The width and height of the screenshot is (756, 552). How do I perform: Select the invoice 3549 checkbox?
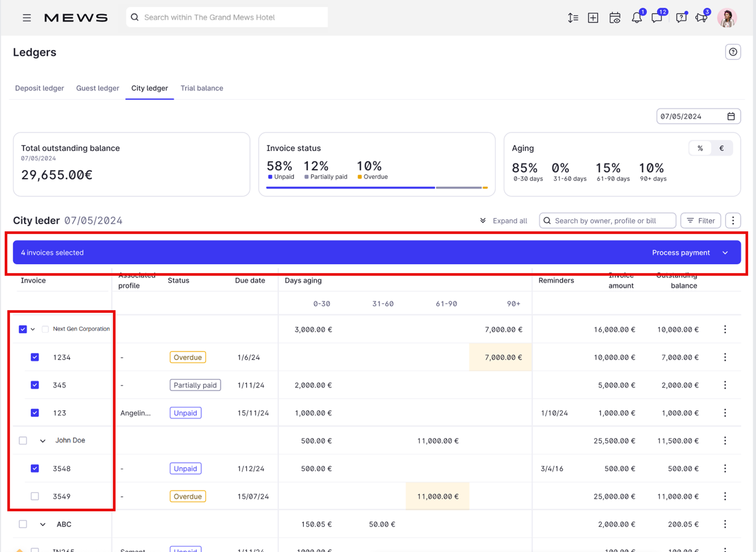[x=35, y=497]
